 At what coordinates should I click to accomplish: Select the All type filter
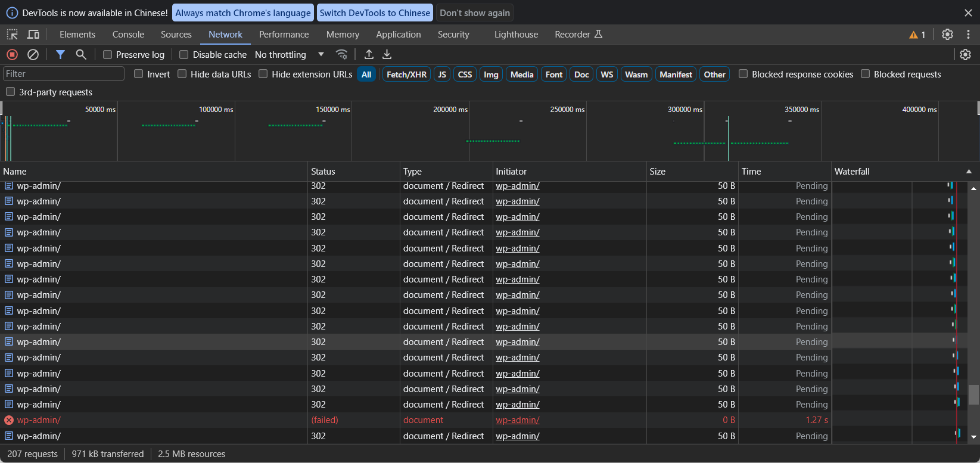point(366,74)
